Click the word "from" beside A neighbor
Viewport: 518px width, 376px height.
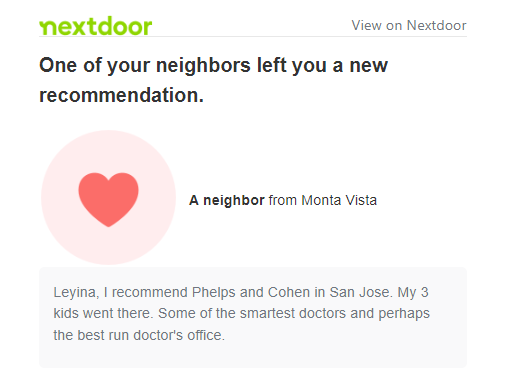pos(283,200)
